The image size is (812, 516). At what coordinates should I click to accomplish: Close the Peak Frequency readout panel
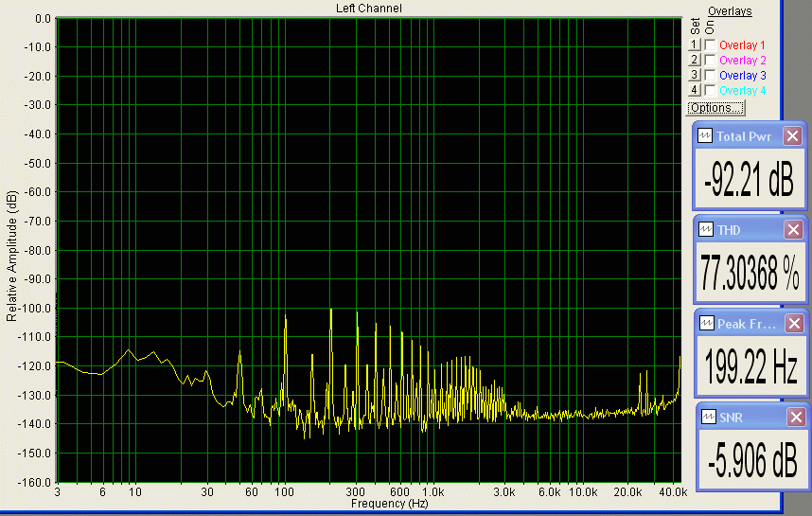tap(794, 323)
